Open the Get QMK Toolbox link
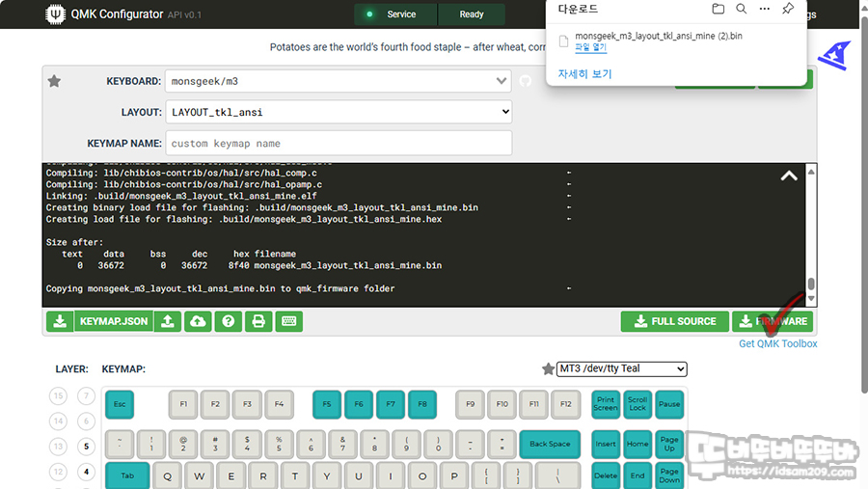 777,344
